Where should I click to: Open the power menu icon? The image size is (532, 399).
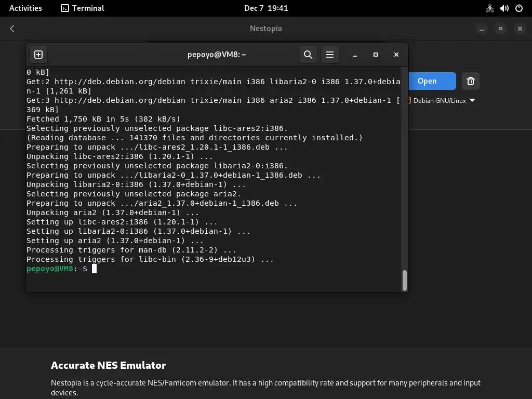519,8
